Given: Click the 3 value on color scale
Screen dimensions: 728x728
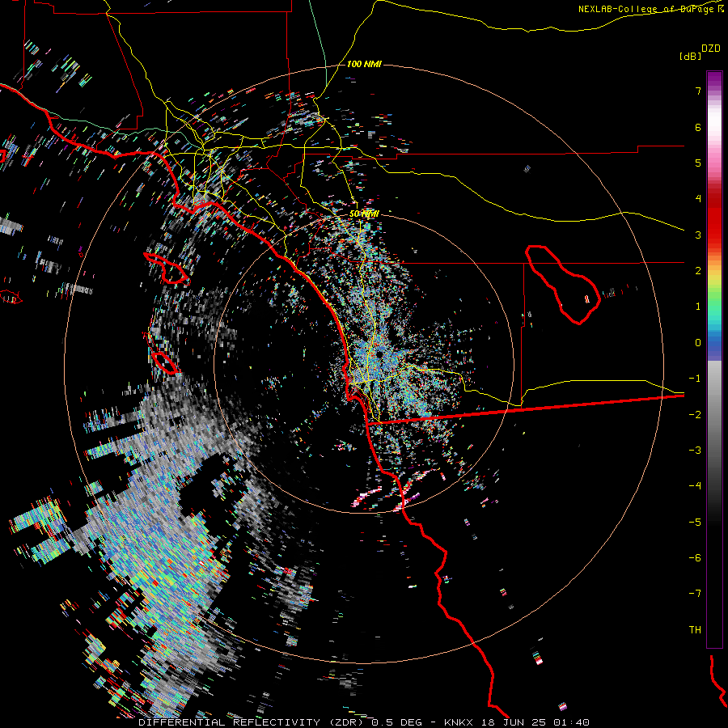Looking at the screenshot, I should (698, 235).
